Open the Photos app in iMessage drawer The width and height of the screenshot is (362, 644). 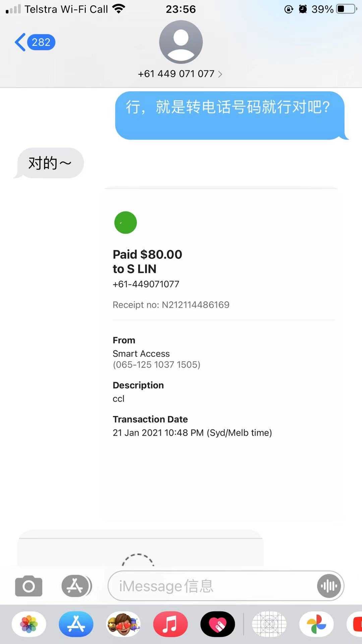coord(29,624)
